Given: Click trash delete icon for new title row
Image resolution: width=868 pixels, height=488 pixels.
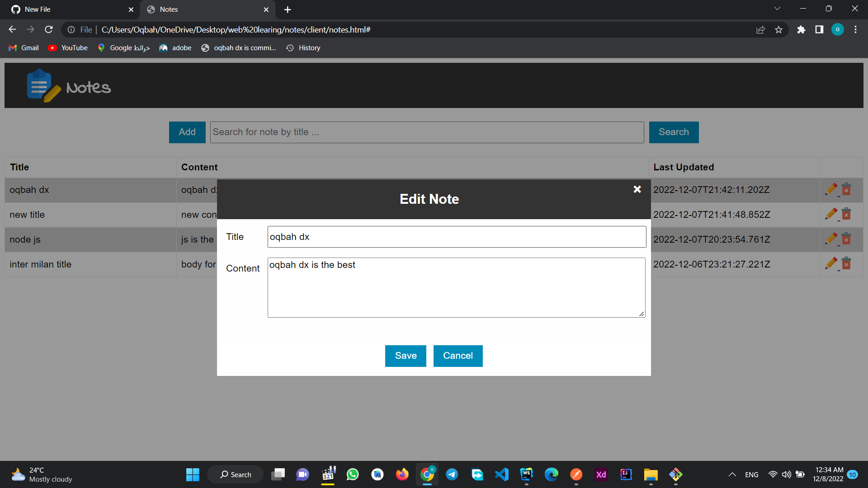Looking at the screenshot, I should 846,214.
